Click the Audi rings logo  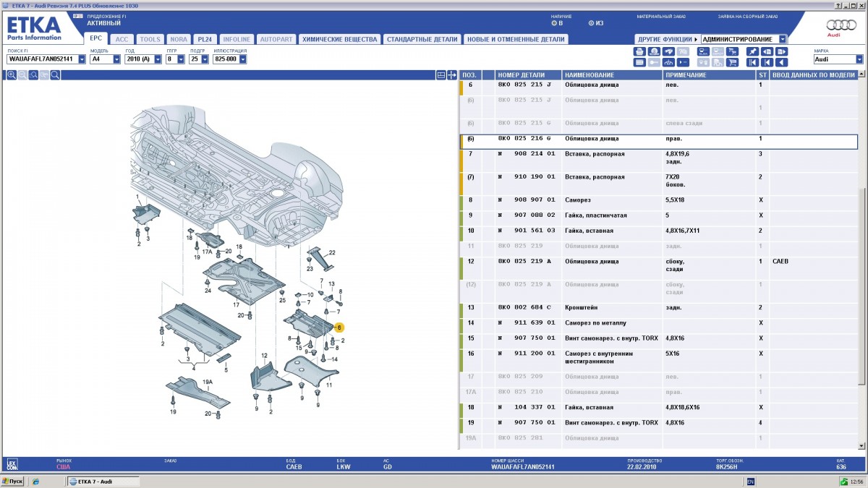click(x=841, y=26)
